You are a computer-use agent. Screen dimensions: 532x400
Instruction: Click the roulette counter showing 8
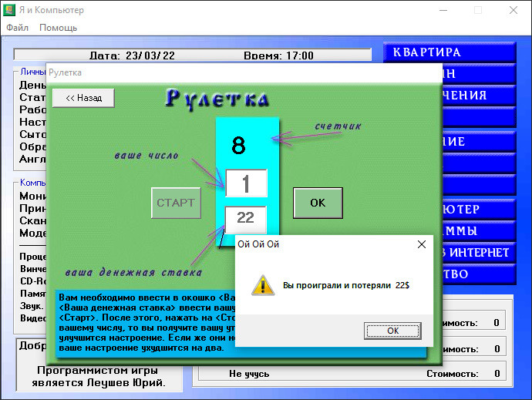click(x=238, y=145)
